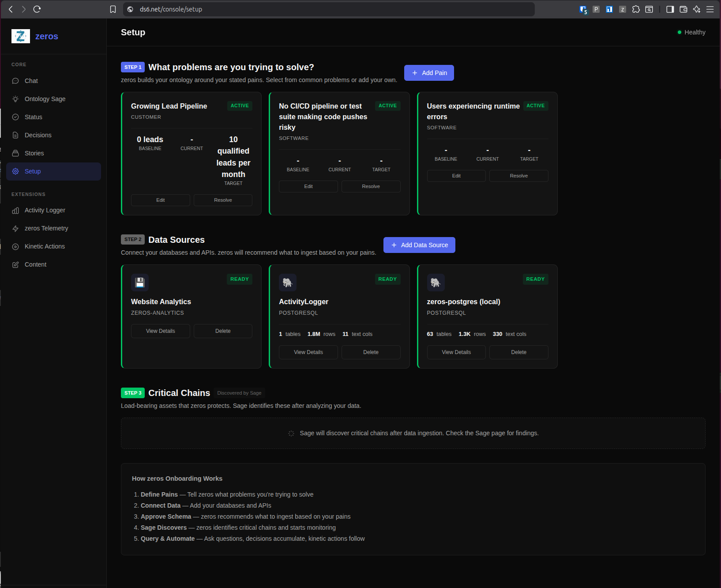Screen dimensions: 721x588
Task: Open Decisions in the sidebar
Action: coord(38,135)
